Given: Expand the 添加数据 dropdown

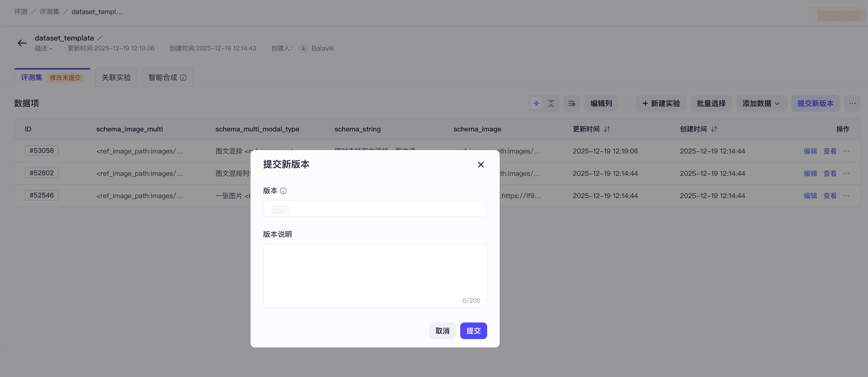Looking at the screenshot, I should pos(761,104).
